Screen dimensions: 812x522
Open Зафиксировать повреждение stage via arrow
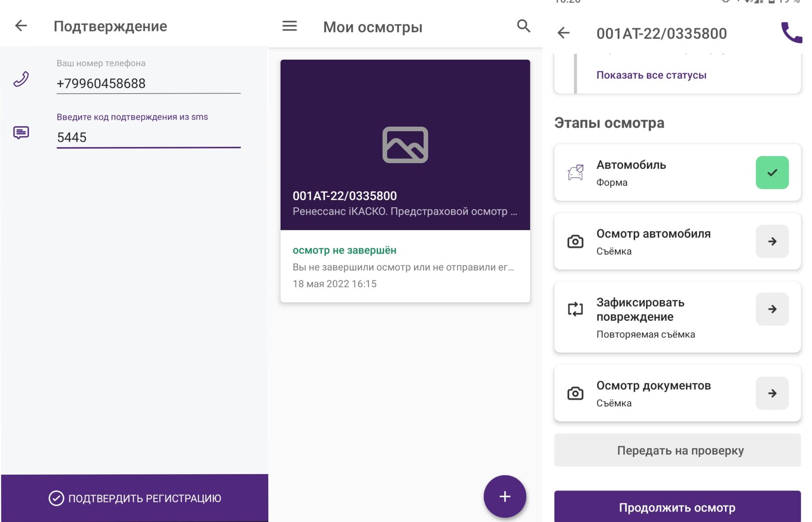(772, 309)
